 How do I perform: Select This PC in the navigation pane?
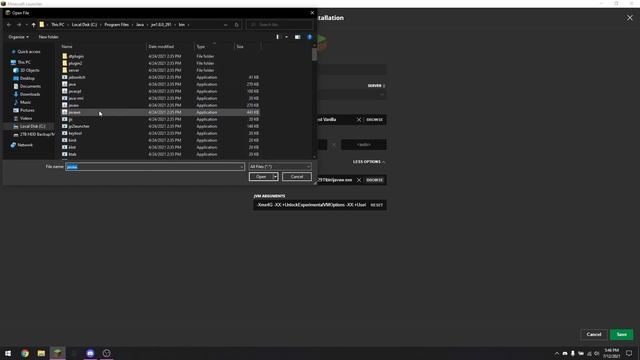click(24, 62)
